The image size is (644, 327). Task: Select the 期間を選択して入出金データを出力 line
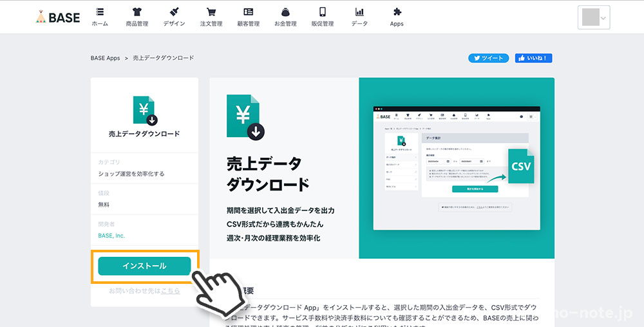(x=281, y=210)
